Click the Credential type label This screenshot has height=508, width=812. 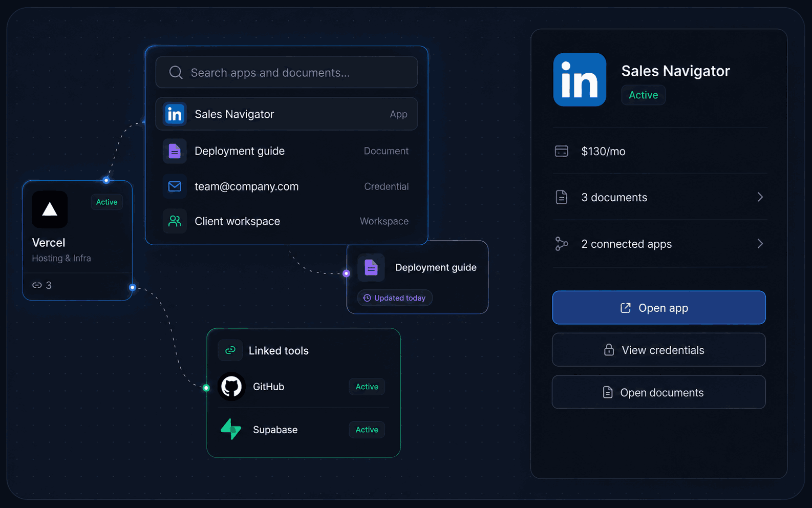click(x=387, y=186)
